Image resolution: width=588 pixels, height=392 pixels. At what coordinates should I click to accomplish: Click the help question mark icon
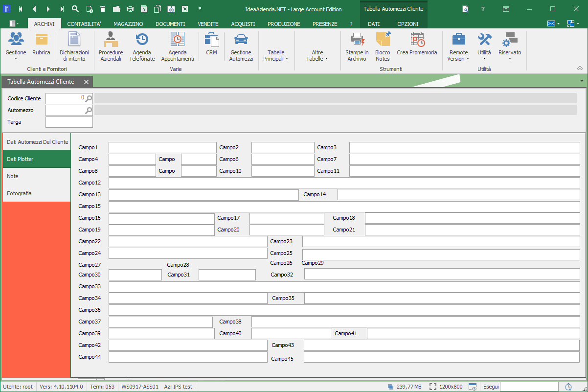click(483, 9)
